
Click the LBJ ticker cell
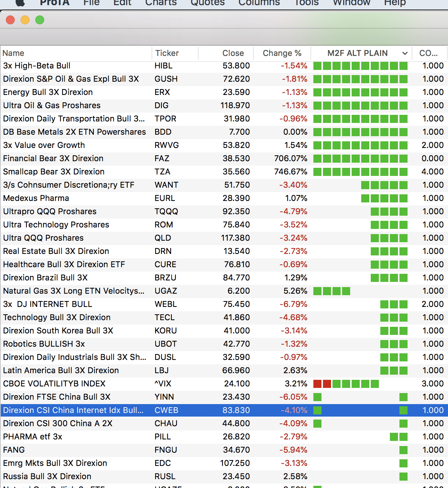[x=161, y=370]
